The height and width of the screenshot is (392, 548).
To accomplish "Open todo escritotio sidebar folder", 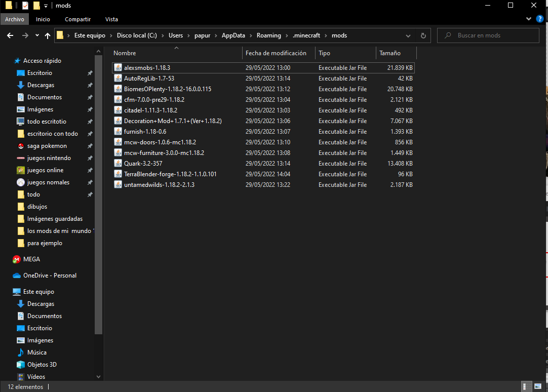I will (x=47, y=122).
